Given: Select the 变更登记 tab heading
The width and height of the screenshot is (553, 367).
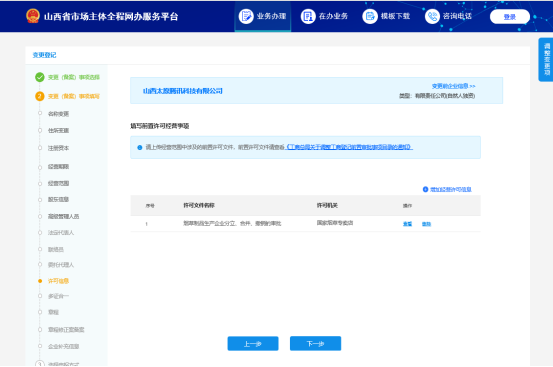Looking at the screenshot, I should point(44,55).
